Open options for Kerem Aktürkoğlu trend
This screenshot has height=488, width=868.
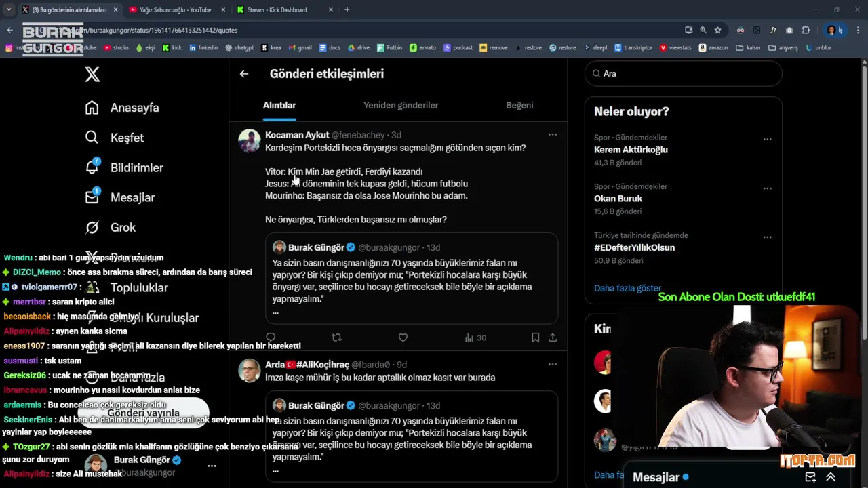point(767,139)
